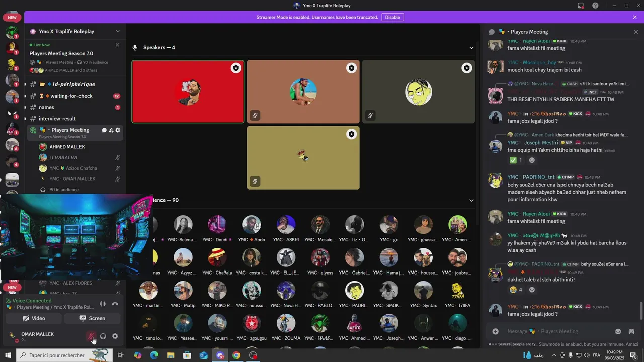Open Help question mark in title bar

pyautogui.click(x=595, y=6)
